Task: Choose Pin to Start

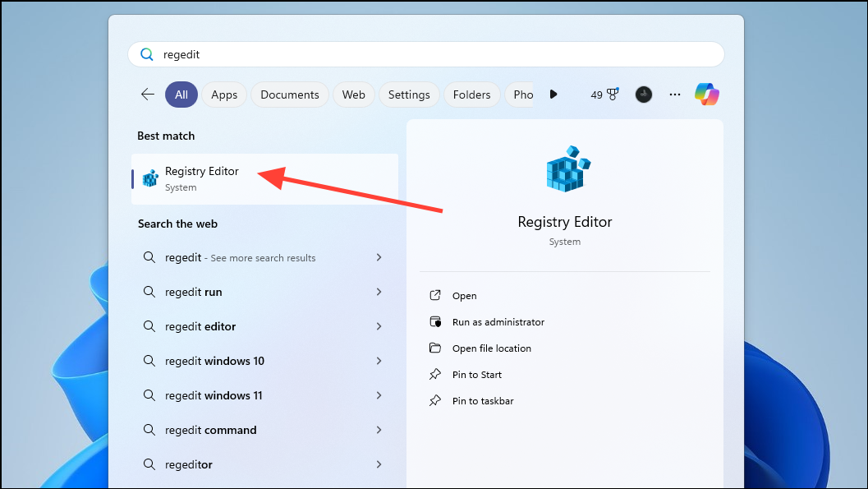Action: 476,375
